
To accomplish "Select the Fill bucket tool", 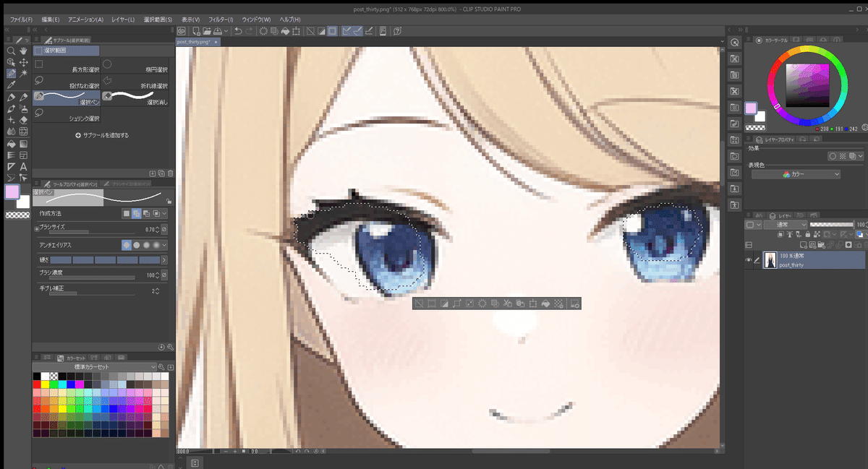I will [11, 143].
